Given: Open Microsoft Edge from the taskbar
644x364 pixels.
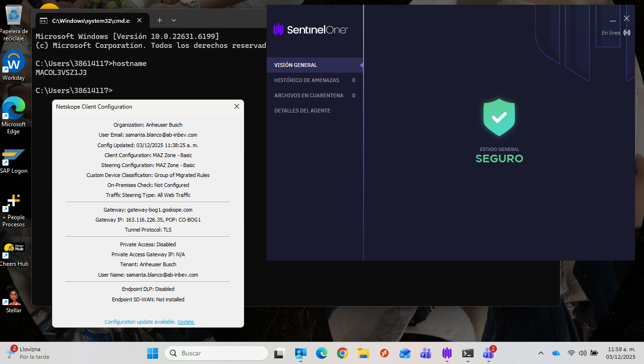Looking at the screenshot, I should (x=322, y=353).
